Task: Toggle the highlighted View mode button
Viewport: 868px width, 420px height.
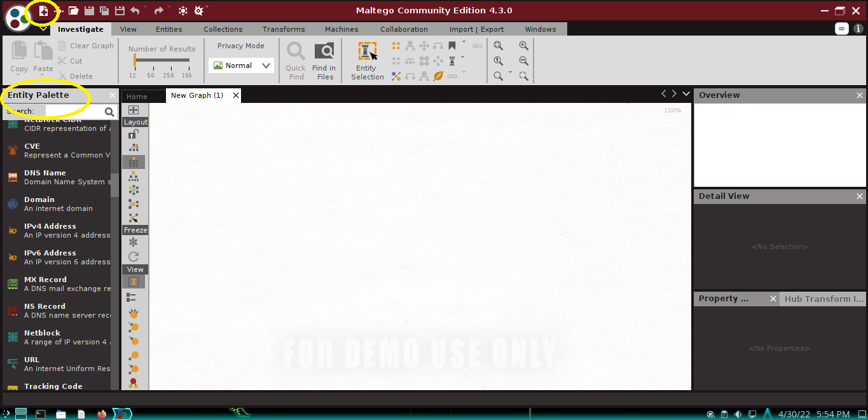Action: [x=134, y=281]
